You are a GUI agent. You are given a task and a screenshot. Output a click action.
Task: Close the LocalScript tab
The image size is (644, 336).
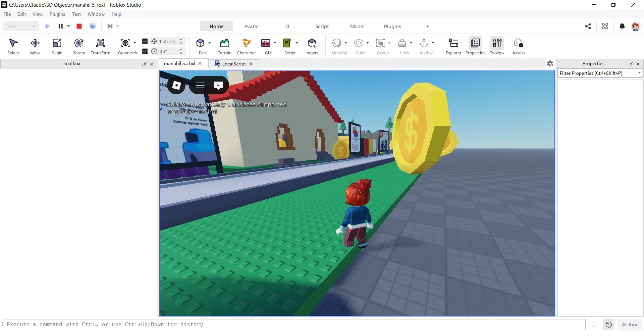pos(251,64)
